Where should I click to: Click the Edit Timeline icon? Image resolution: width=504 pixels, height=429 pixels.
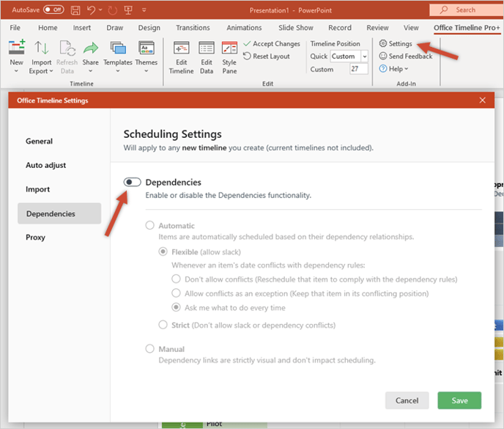click(181, 48)
